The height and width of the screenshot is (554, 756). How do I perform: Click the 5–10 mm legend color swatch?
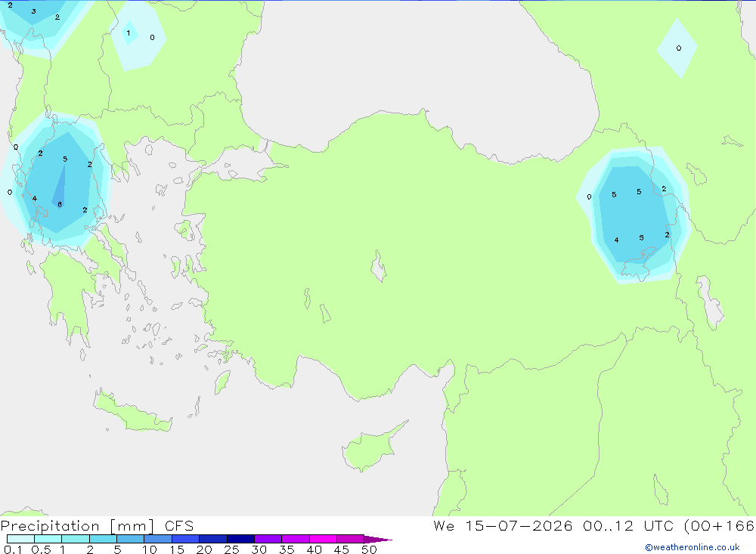pyautogui.click(x=131, y=539)
